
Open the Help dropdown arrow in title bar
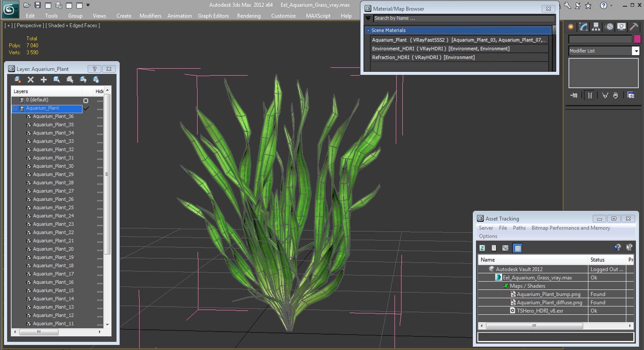611,5
